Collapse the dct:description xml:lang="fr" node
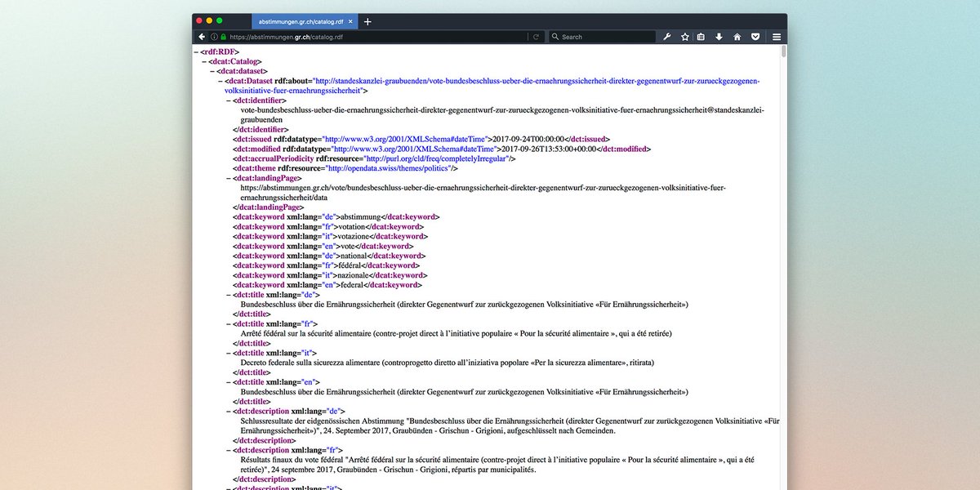980x490 pixels. click(x=229, y=450)
